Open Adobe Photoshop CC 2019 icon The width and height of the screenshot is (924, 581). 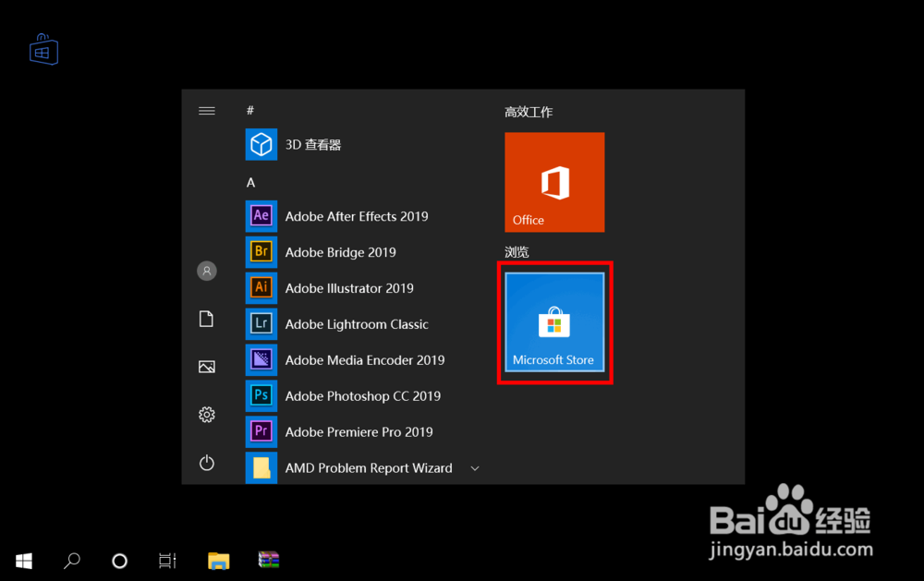261,396
